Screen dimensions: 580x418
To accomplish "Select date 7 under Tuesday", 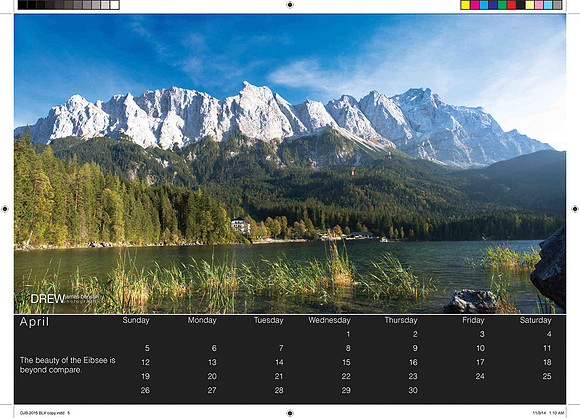I will pos(281,348).
